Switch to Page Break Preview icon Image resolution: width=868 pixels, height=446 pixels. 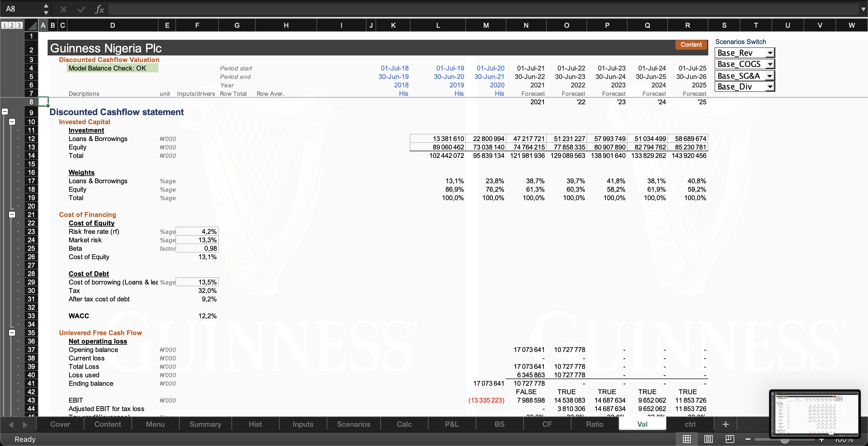[730, 439]
